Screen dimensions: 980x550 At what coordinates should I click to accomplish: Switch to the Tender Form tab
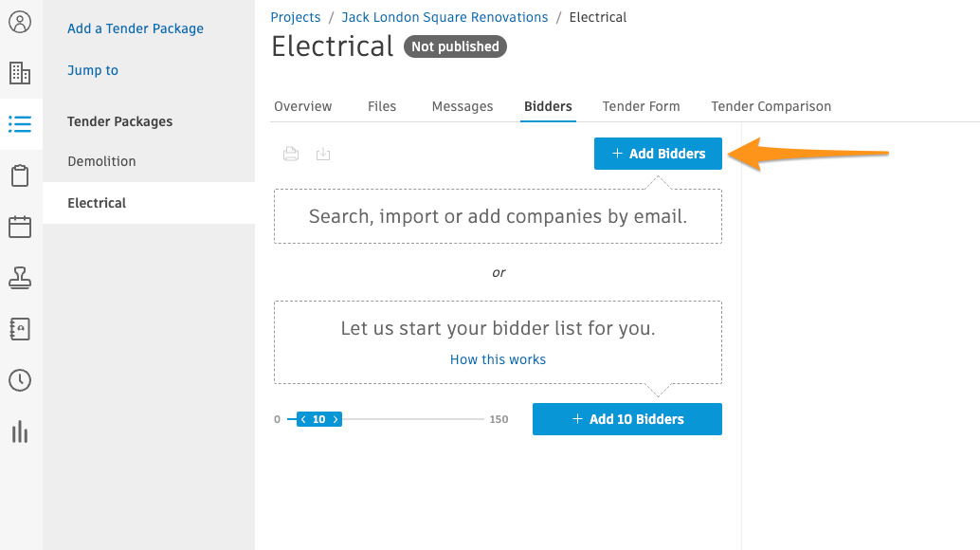point(642,106)
